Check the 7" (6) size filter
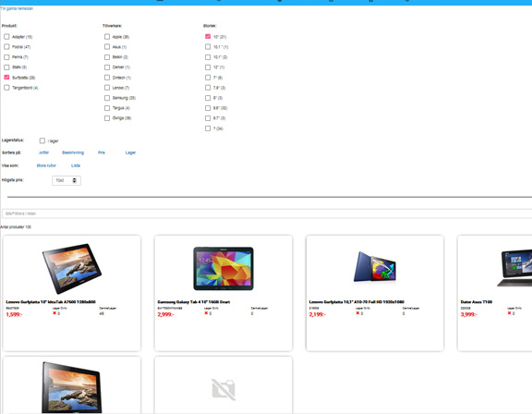Screen dimensions: 532x414 pyautogui.click(x=208, y=78)
